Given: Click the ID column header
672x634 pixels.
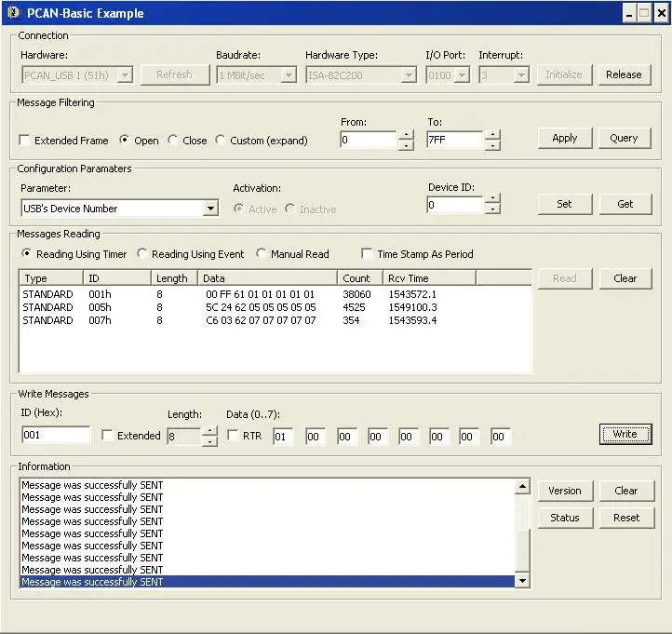Looking at the screenshot, I should pos(117,278).
